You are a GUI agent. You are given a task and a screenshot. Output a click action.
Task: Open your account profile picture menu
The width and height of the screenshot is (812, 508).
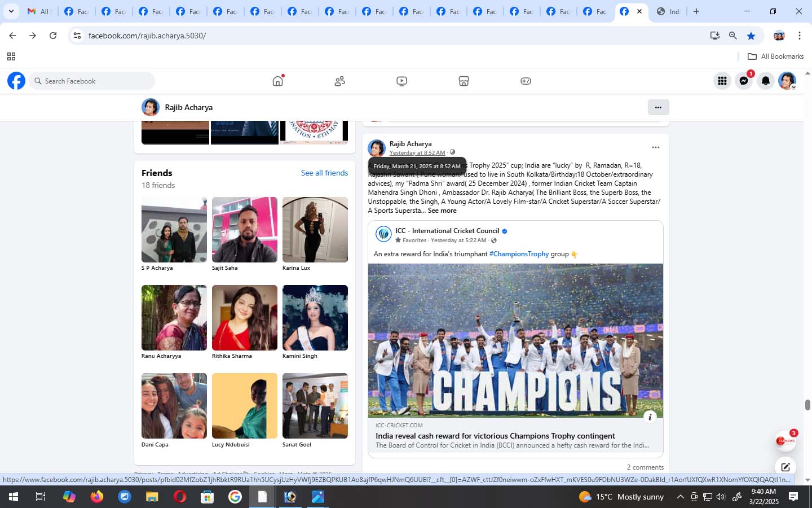(787, 81)
